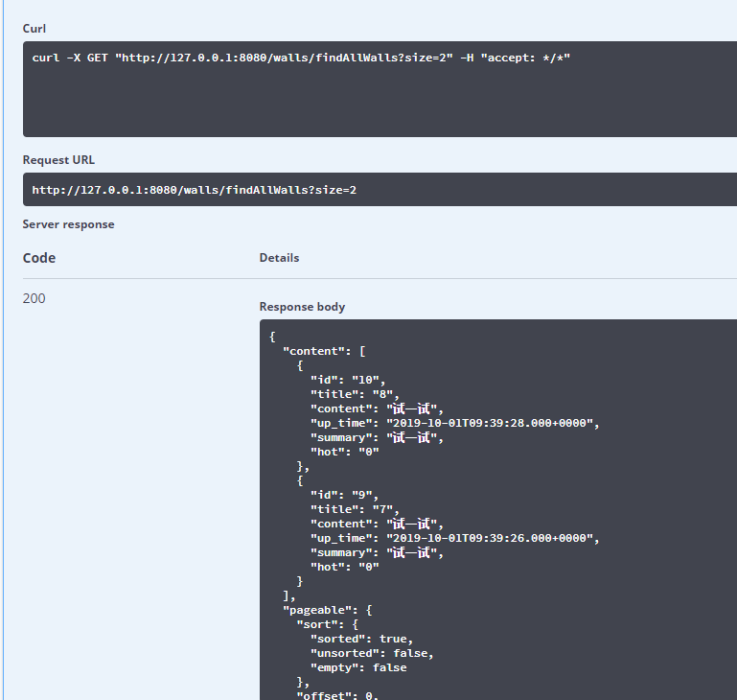Click the "Curl" section label
Viewport: 737px width, 700px height.
point(35,29)
